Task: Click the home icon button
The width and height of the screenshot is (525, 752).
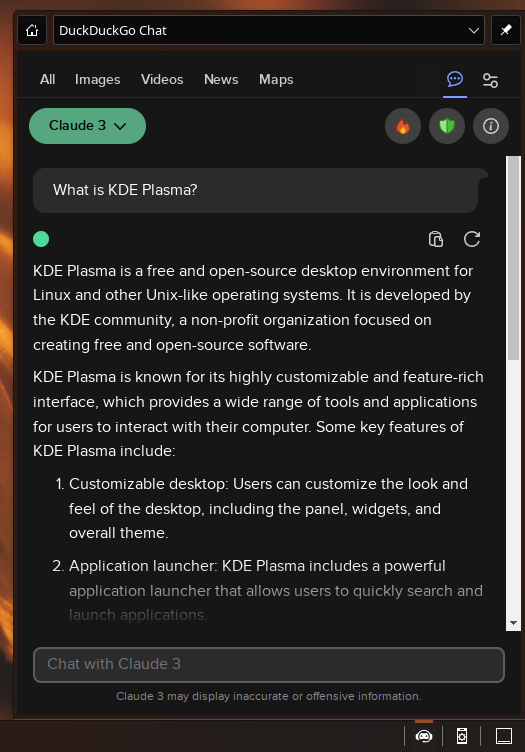Action: pos(32,30)
